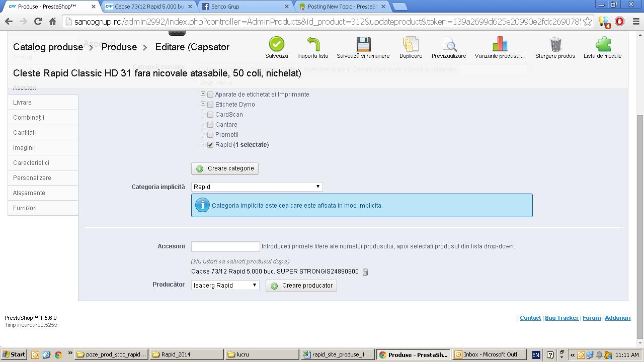Launch Chrome from quick launch bar
The width and height of the screenshot is (644, 362).
click(x=58, y=354)
